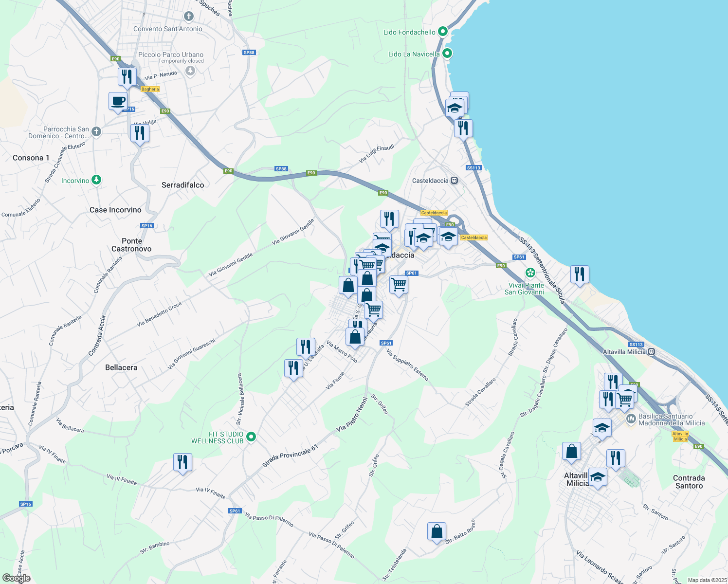Select the Strada Provinciale 61 road label
728x584 pixels.
coord(290,456)
